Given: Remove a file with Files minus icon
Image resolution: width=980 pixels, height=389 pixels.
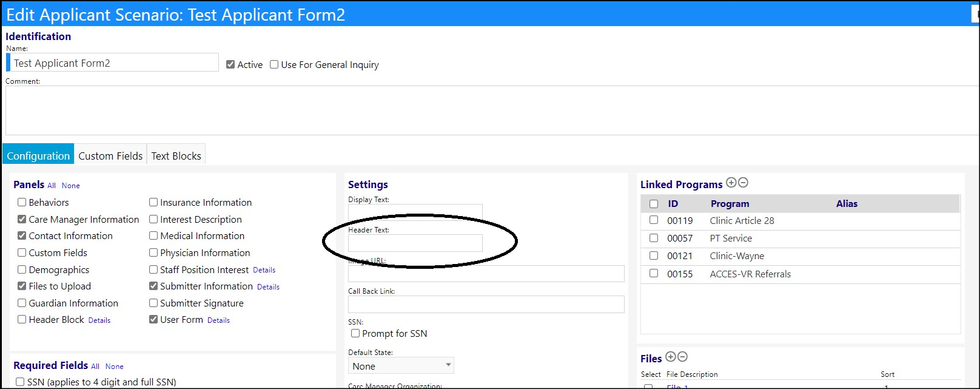Looking at the screenshot, I should [x=682, y=357].
